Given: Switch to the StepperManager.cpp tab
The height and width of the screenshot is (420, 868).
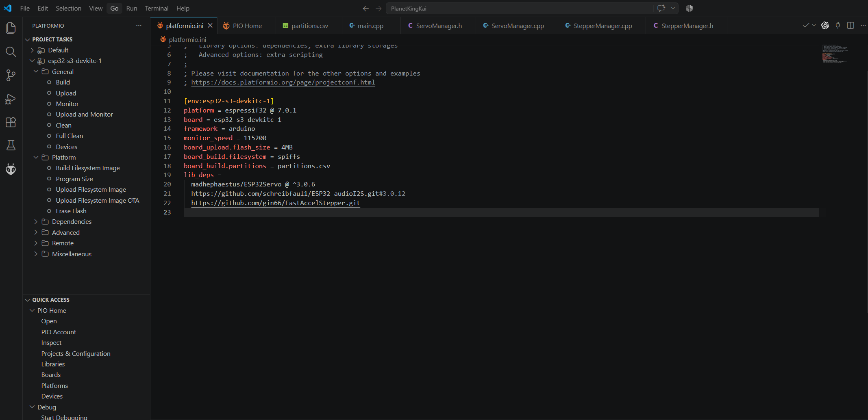Looking at the screenshot, I should (603, 26).
